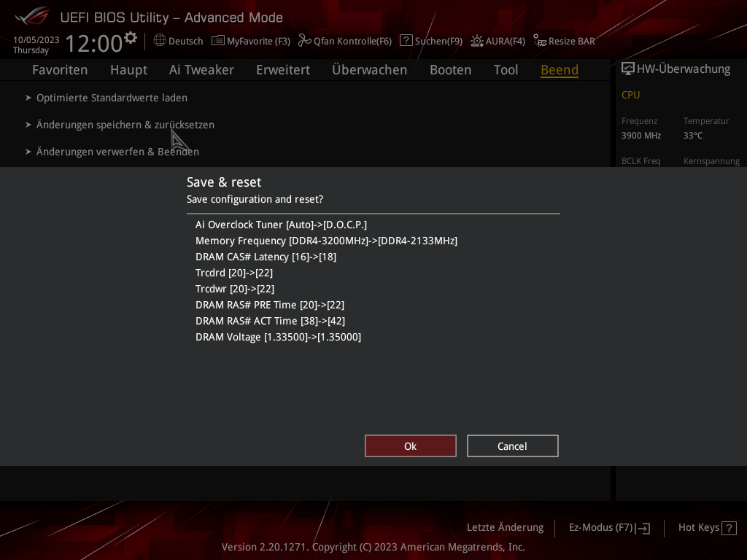Click the Suchen question mark icon
747x560 pixels.
[406, 41]
